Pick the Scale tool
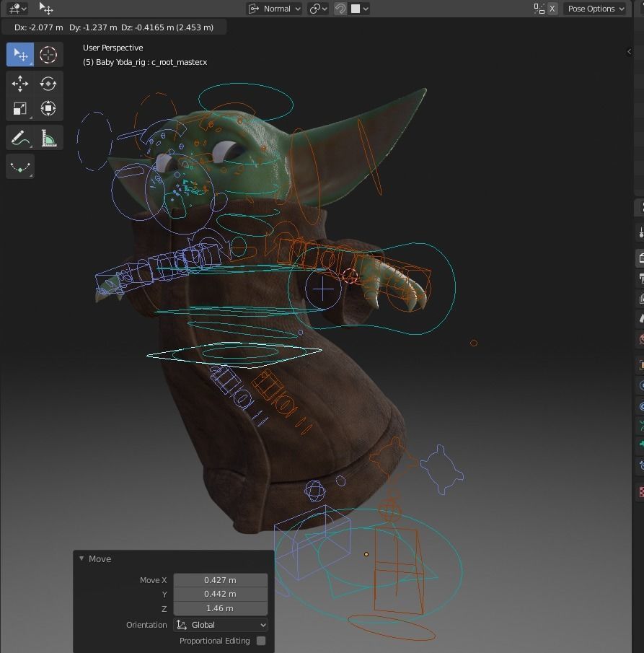 pos(20,109)
